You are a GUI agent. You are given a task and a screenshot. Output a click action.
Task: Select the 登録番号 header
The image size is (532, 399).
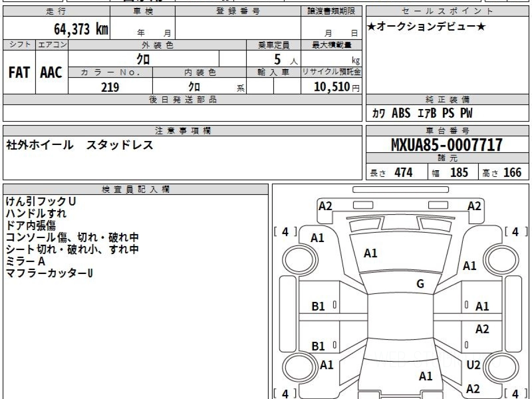click(238, 12)
